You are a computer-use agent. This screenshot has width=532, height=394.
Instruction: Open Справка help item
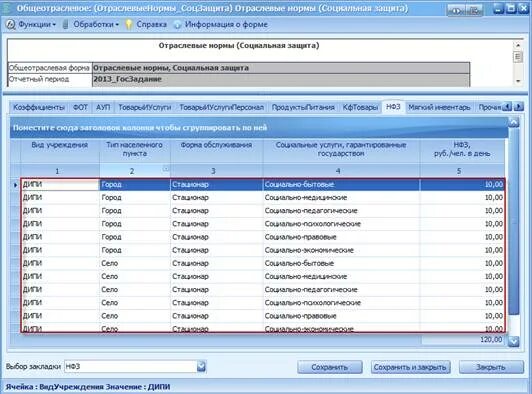151,24
